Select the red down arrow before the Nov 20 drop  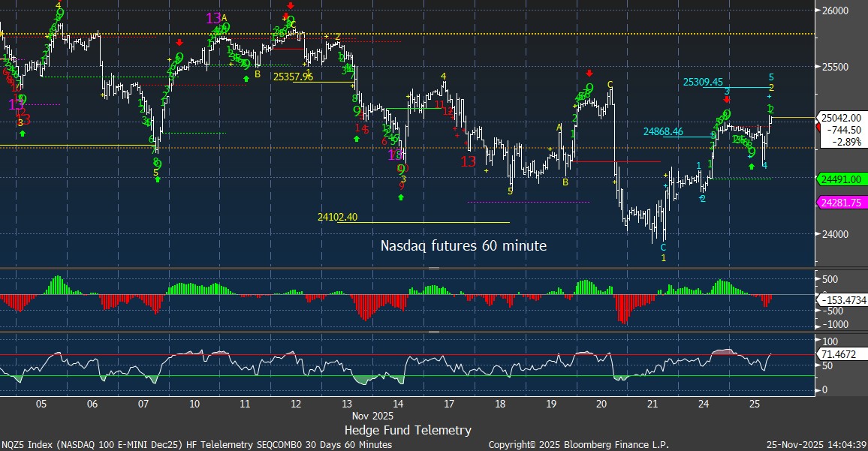[x=589, y=73]
